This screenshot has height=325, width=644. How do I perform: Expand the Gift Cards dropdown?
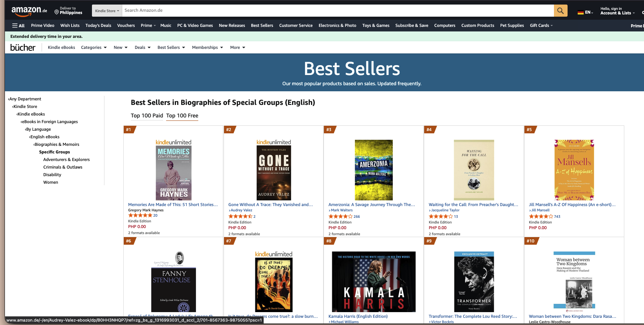click(x=541, y=25)
